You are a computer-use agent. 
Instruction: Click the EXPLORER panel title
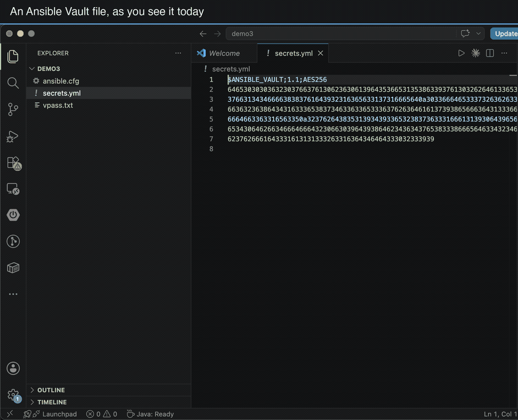(53, 53)
